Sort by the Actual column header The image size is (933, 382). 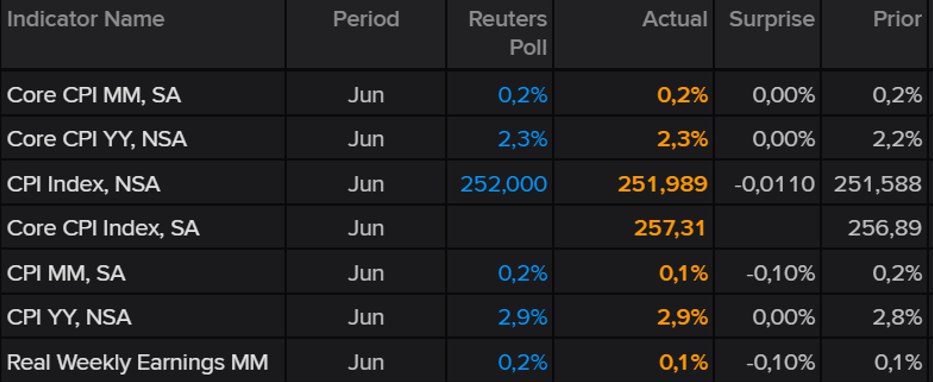(x=675, y=20)
